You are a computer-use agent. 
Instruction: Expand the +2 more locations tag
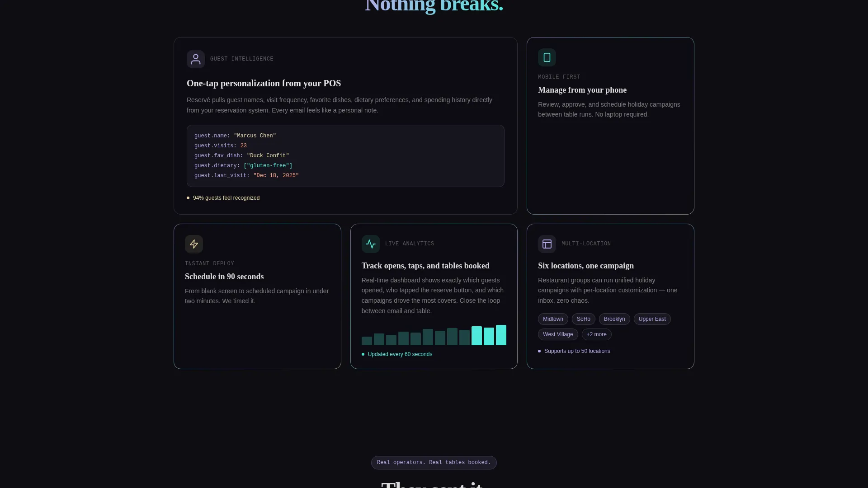pyautogui.click(x=597, y=334)
